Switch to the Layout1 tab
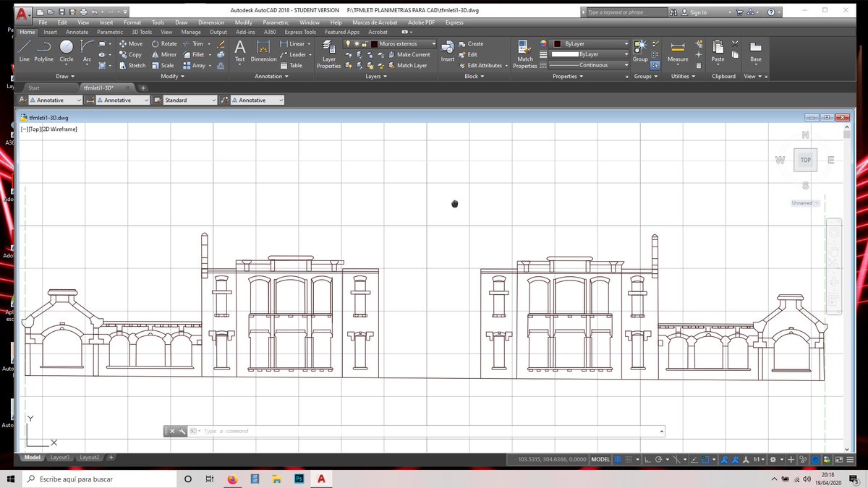This screenshot has width=868, height=488. coord(59,458)
